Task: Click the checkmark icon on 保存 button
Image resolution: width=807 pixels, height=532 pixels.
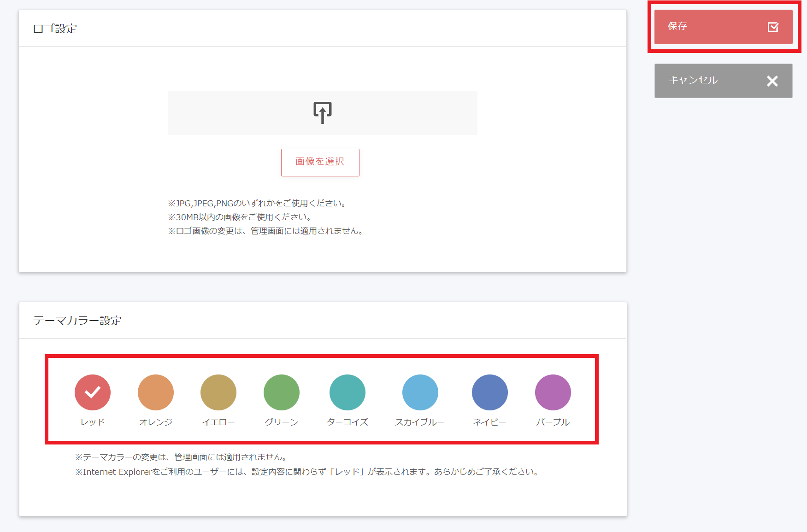Action: 773,27
